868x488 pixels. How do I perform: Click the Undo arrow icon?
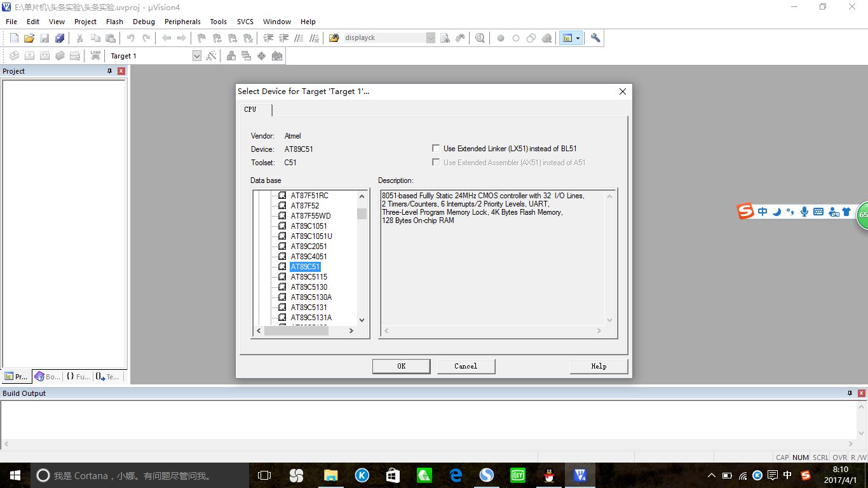pos(131,38)
